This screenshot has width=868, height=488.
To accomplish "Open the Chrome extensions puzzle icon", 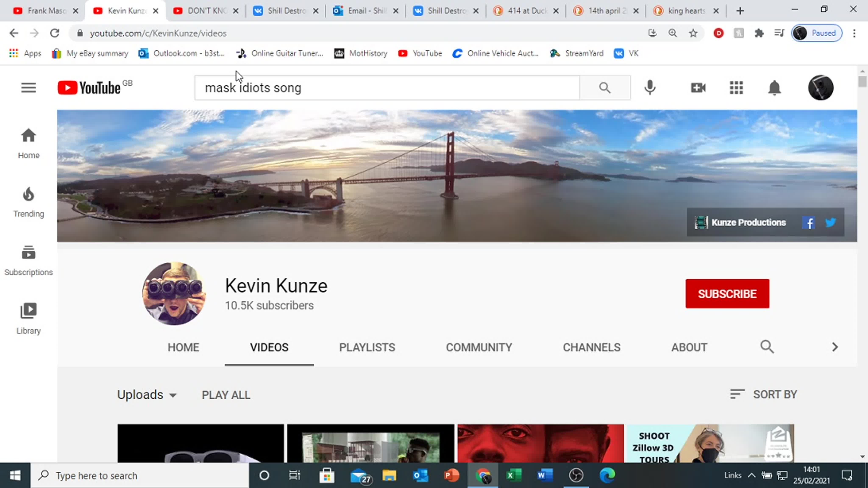I will [759, 33].
